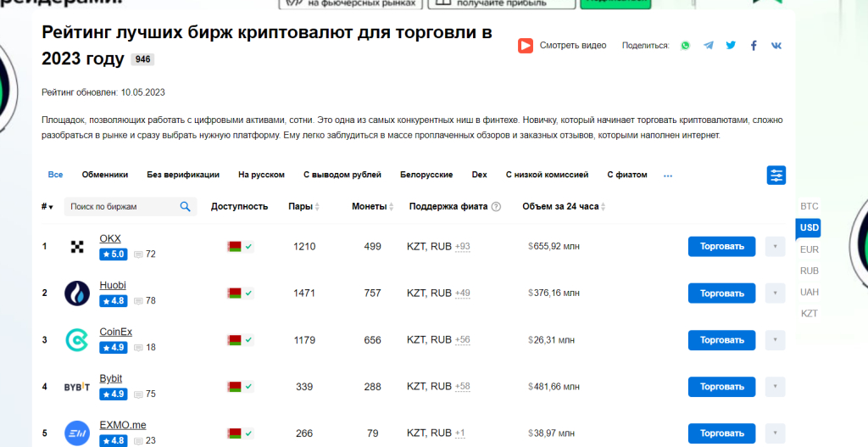The height and width of the screenshot is (447, 868).
Task: Share via Twitter icon
Action: pos(731,46)
